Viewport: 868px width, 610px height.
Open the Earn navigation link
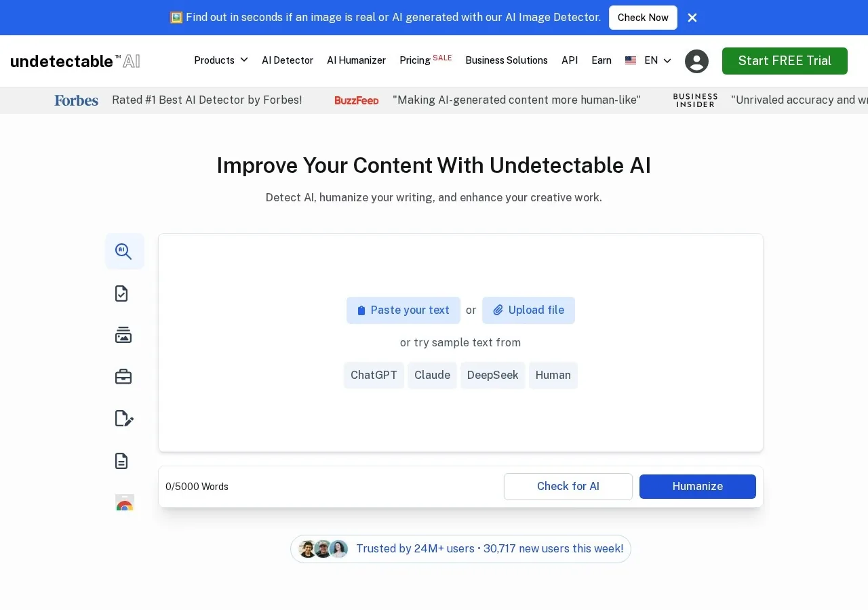[x=601, y=60]
